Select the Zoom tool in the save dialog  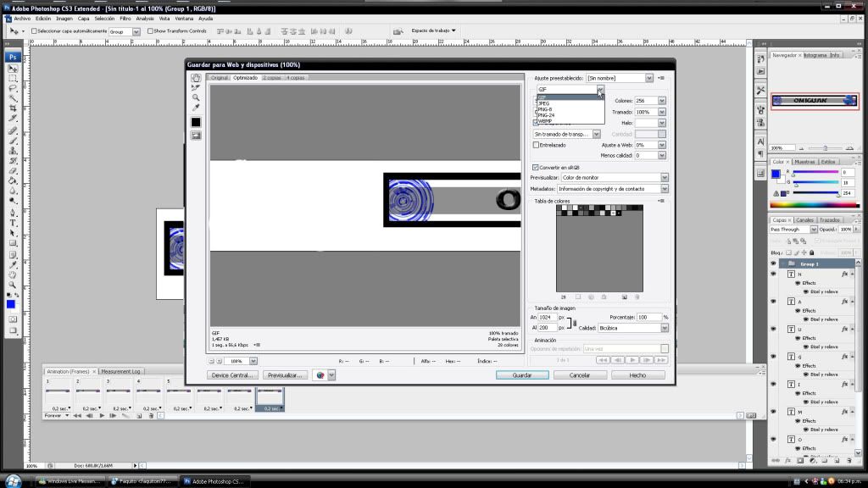click(196, 97)
